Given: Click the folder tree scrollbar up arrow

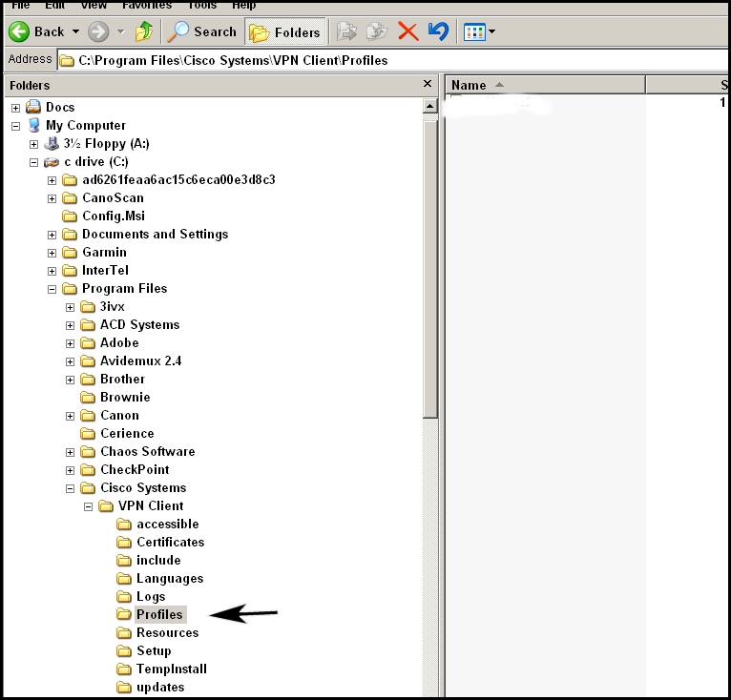Looking at the screenshot, I should (x=429, y=106).
